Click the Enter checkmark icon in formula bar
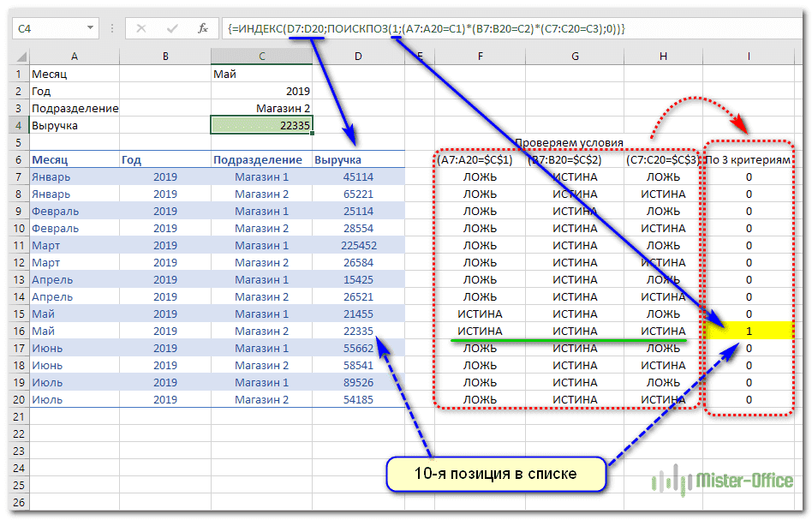 [176, 28]
